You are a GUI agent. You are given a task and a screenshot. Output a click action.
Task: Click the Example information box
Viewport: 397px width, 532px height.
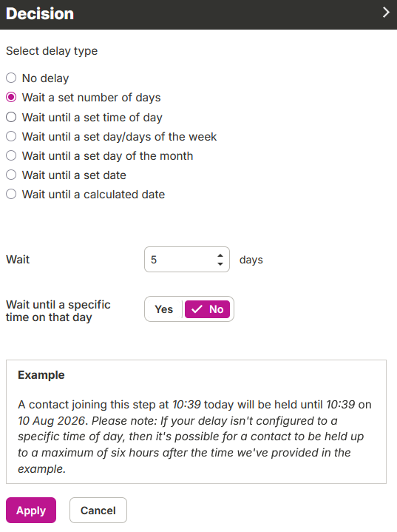point(196,422)
